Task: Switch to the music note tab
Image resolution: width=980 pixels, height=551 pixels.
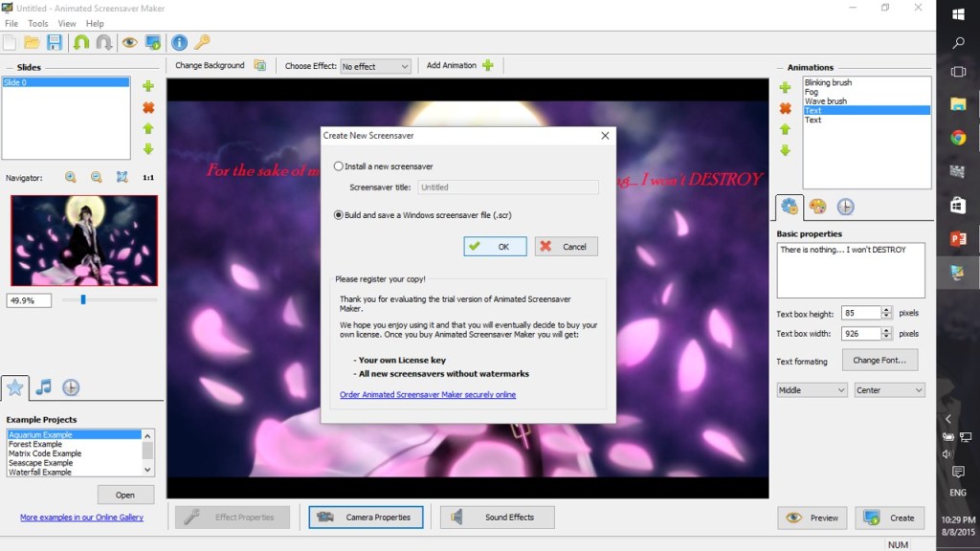Action: pyautogui.click(x=43, y=387)
